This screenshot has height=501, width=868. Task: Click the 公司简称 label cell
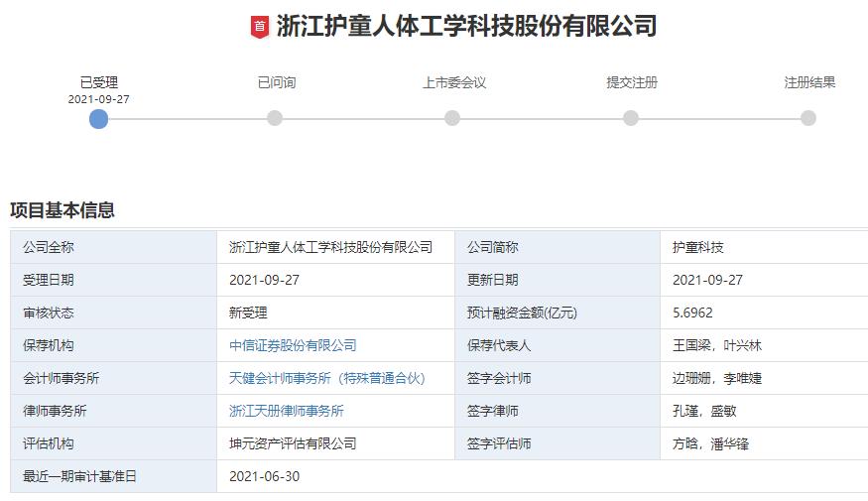[x=558, y=247]
